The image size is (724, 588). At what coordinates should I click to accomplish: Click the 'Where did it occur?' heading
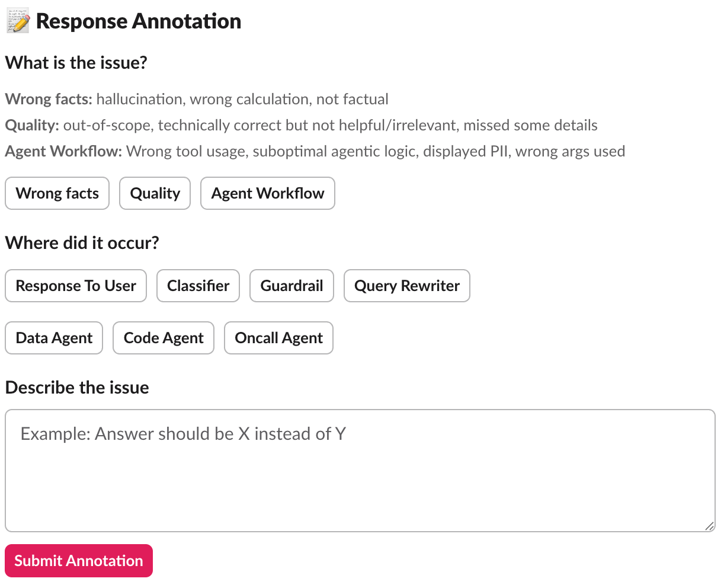(82, 243)
